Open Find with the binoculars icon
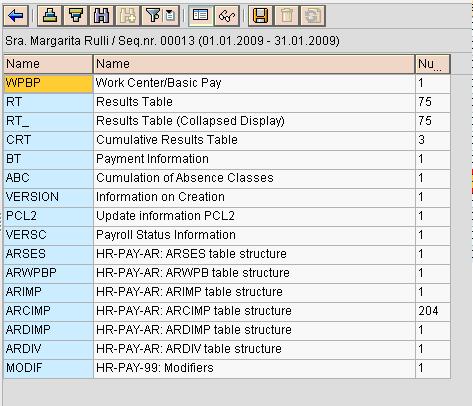The height and width of the screenshot is (406, 473). [101, 16]
